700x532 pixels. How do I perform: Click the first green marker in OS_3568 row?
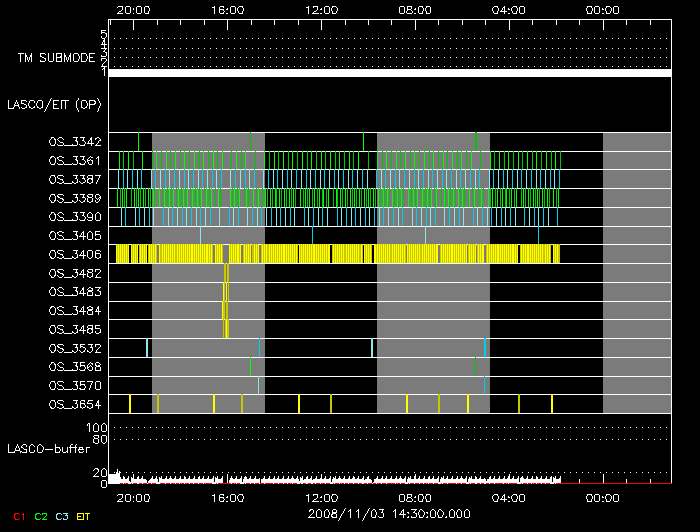[x=250, y=366]
